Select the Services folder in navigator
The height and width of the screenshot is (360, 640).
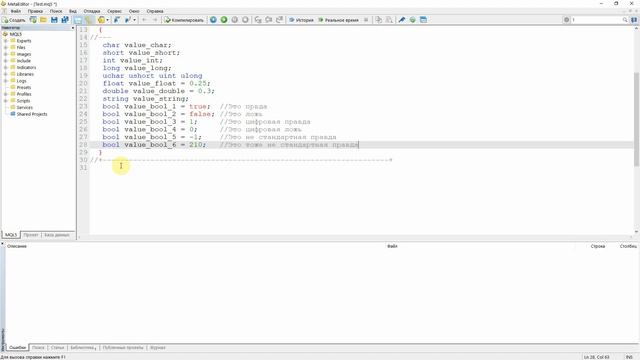click(x=24, y=107)
